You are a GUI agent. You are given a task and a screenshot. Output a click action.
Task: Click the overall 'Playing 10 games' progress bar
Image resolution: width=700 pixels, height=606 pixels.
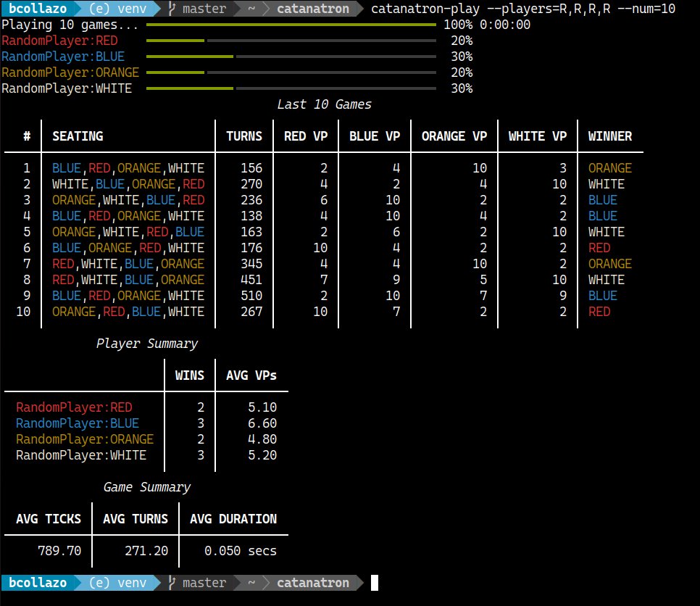[x=291, y=25]
